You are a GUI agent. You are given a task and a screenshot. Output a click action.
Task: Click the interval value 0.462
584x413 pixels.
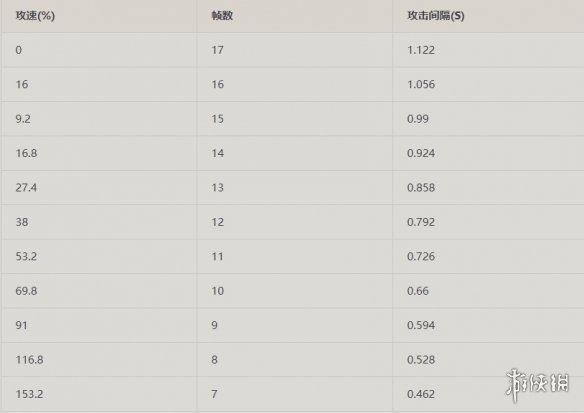tap(421, 394)
